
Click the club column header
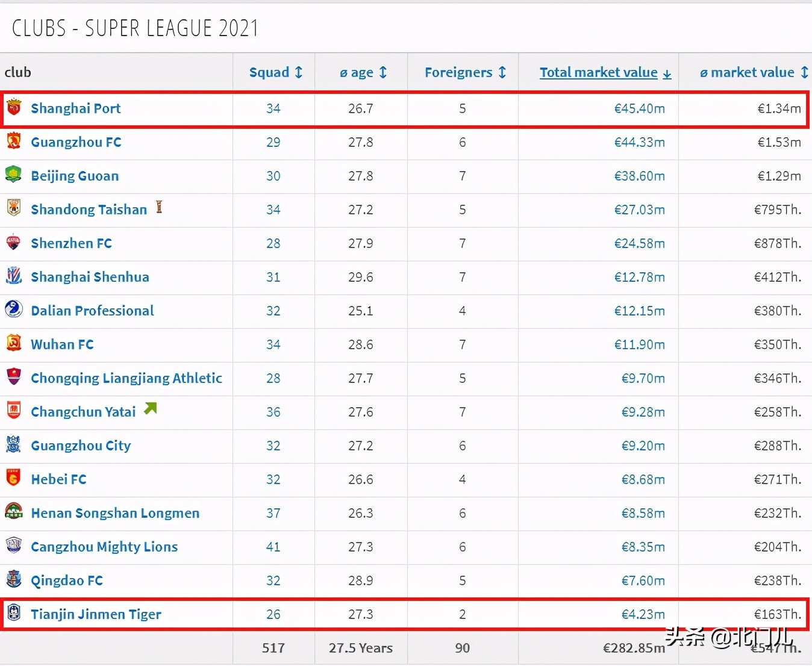coord(18,72)
